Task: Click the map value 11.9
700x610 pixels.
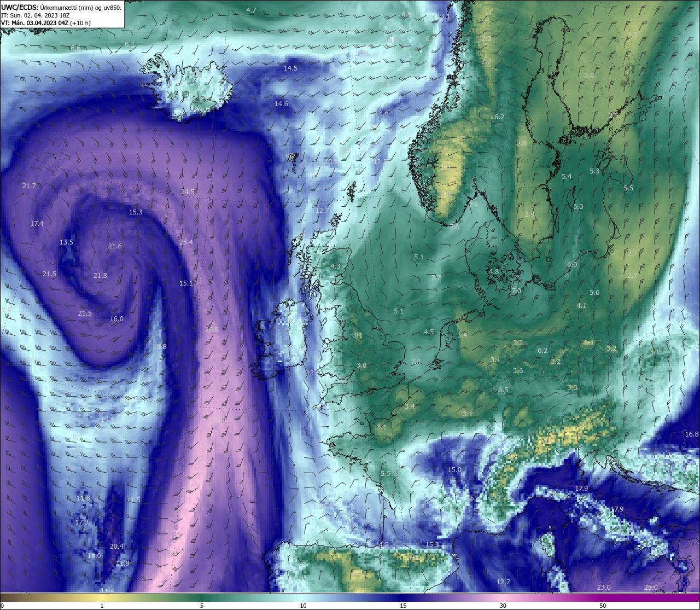Action: (122, 563)
